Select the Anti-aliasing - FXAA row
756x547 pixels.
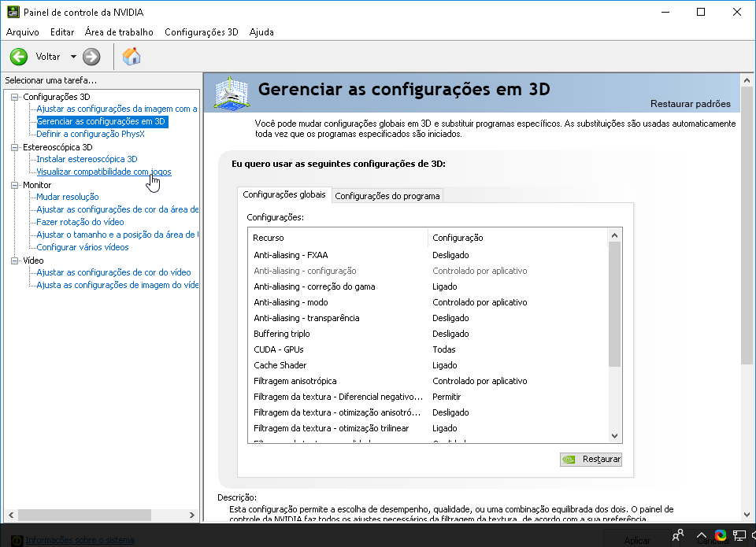click(x=428, y=255)
